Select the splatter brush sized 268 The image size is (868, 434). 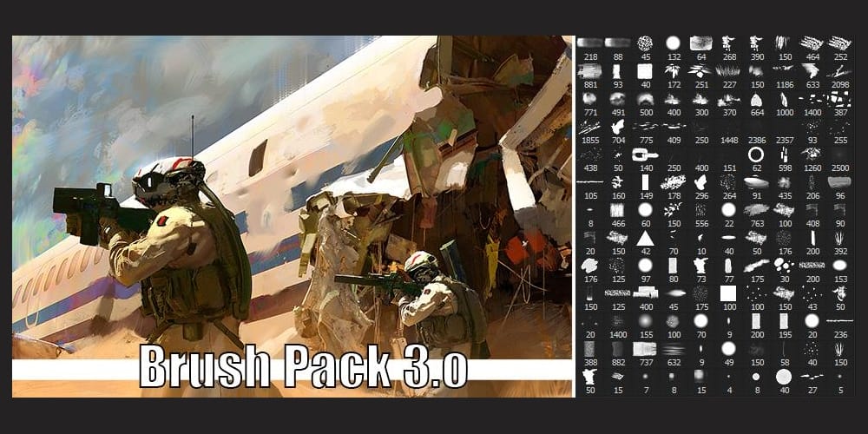click(x=728, y=43)
